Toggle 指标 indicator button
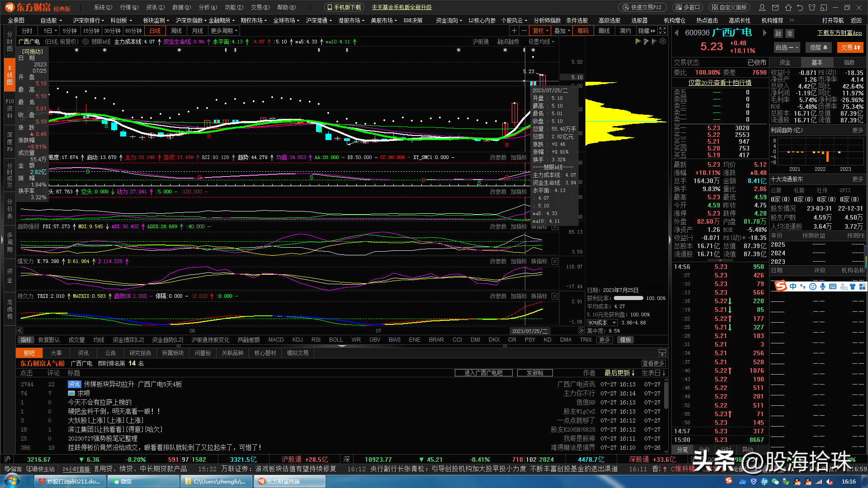 [x=26, y=340]
